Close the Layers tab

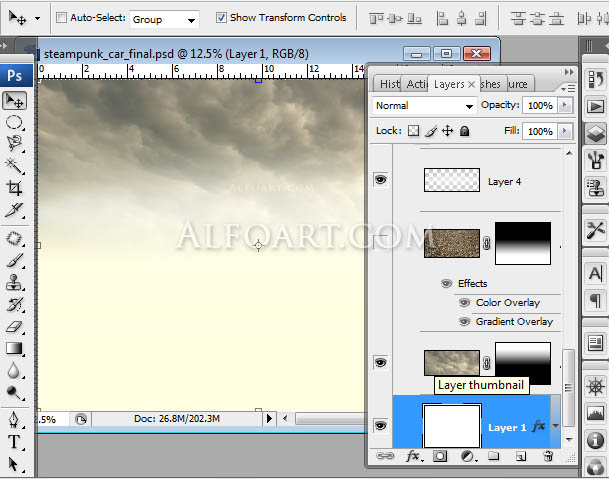pos(472,84)
